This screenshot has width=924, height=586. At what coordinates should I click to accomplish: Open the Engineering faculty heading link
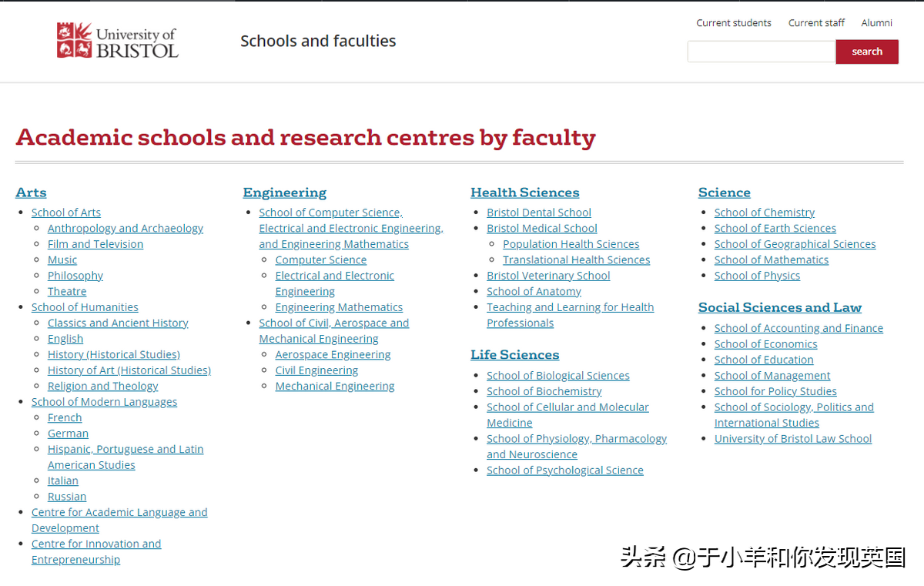[285, 193]
